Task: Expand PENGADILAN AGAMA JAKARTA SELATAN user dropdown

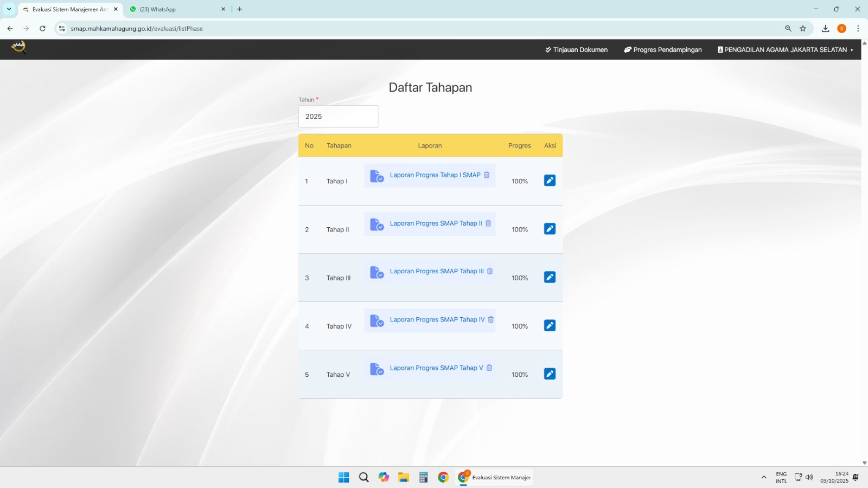Action: (785, 50)
